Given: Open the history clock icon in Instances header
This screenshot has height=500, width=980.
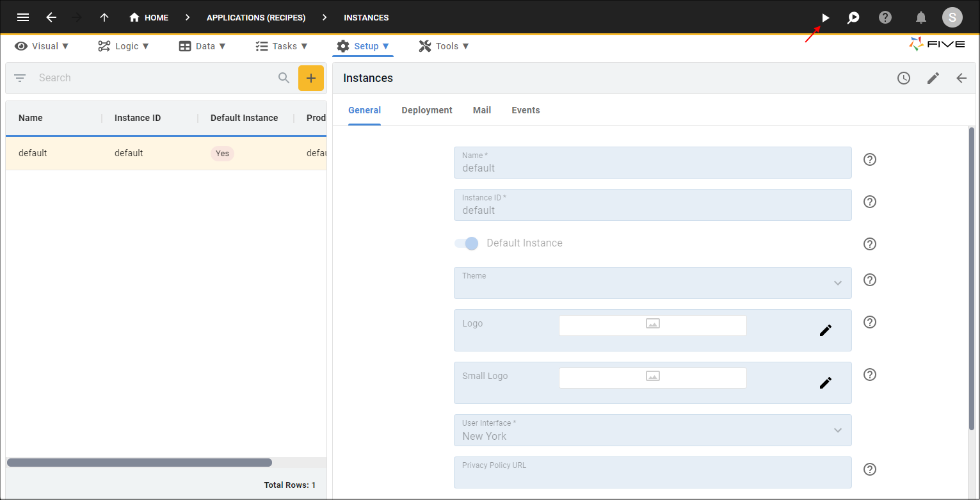Looking at the screenshot, I should click(x=904, y=78).
